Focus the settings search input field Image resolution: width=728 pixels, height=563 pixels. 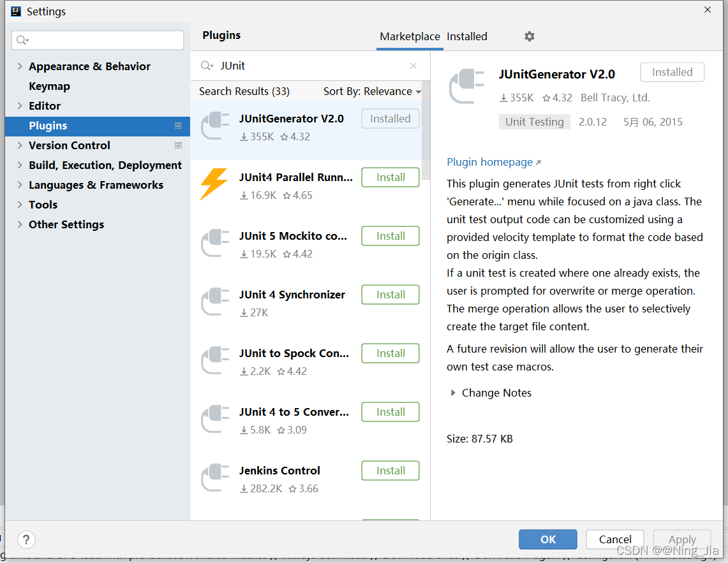click(x=98, y=40)
